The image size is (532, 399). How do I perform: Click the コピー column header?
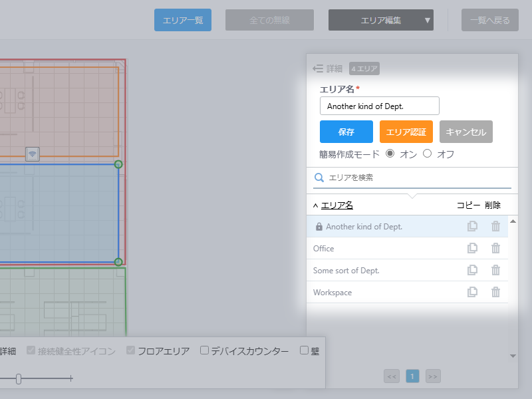point(469,205)
